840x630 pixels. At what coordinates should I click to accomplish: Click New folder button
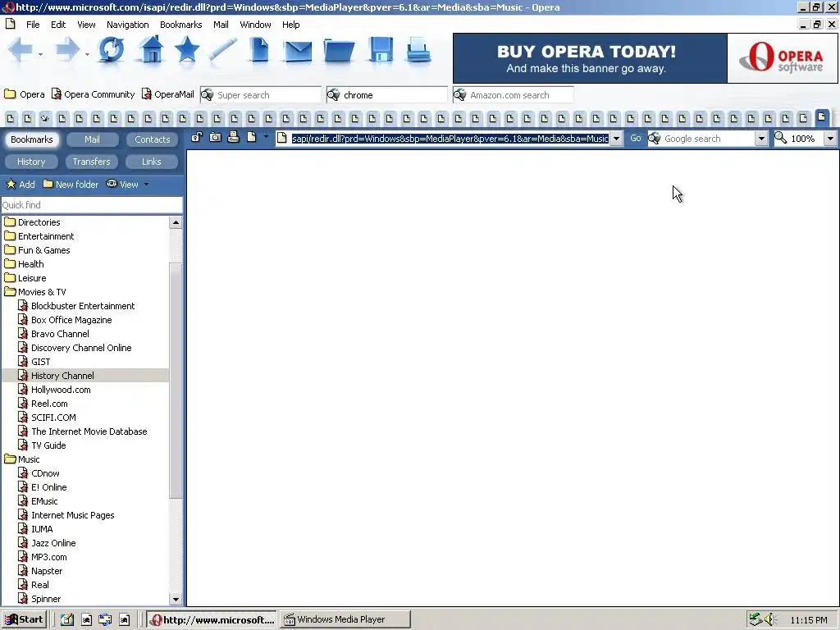pyautogui.click(x=71, y=185)
